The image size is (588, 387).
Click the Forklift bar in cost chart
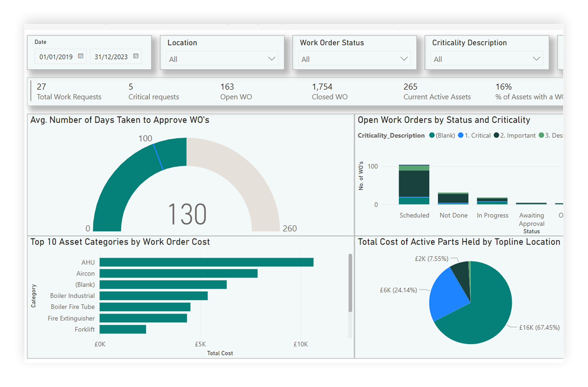tap(123, 329)
